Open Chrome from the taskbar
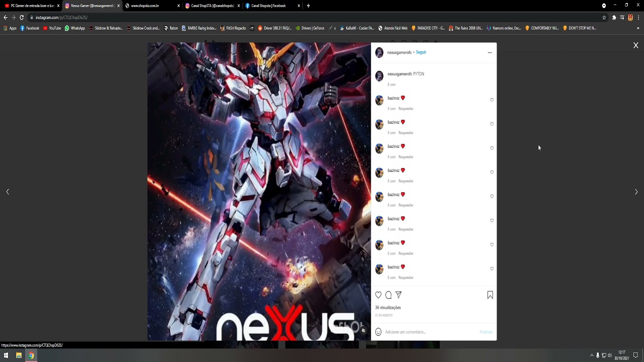Image resolution: width=644 pixels, height=362 pixels. tap(31, 355)
